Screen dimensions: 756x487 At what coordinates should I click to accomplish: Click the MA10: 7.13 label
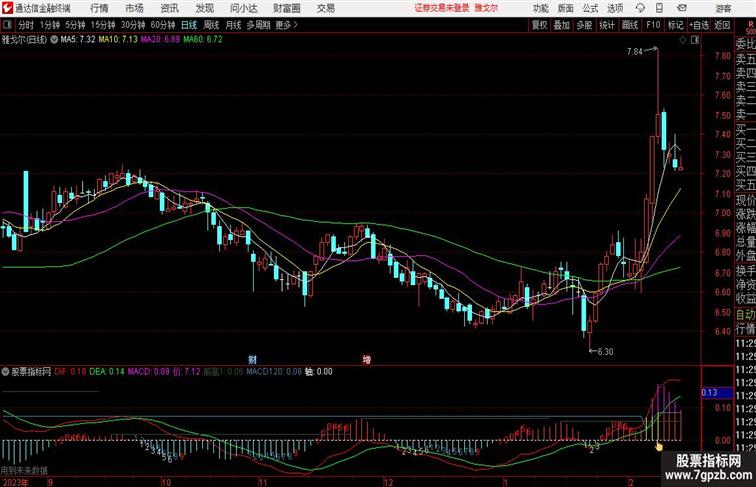pos(118,40)
